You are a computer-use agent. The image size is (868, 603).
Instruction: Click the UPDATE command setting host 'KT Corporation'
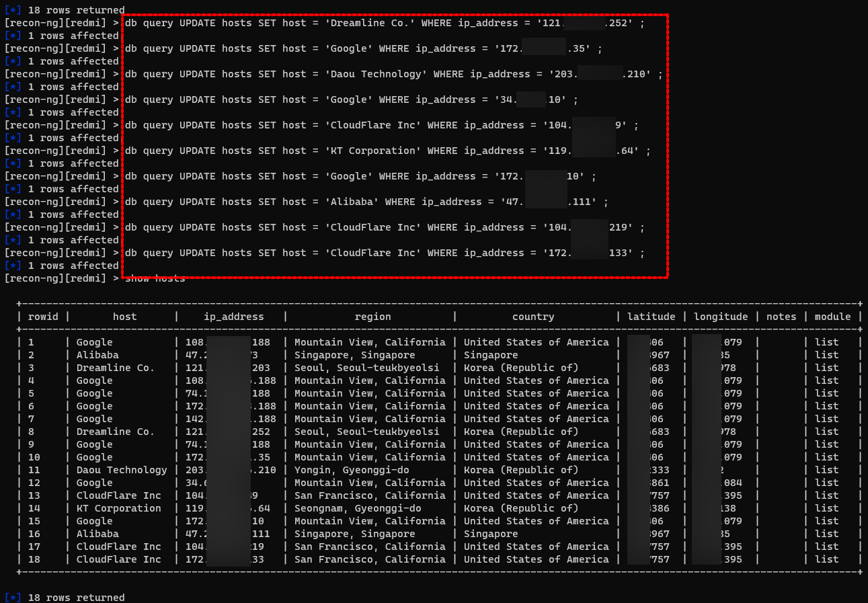click(388, 151)
